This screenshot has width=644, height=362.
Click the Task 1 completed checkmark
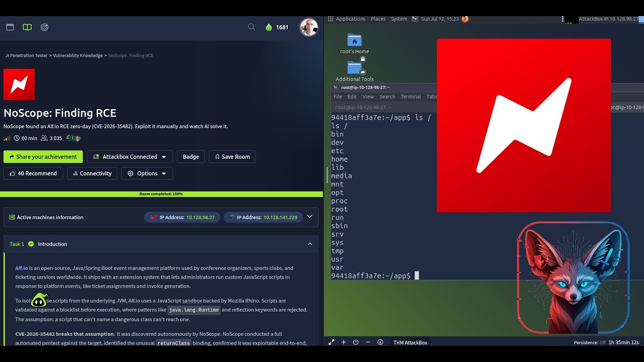click(x=31, y=244)
